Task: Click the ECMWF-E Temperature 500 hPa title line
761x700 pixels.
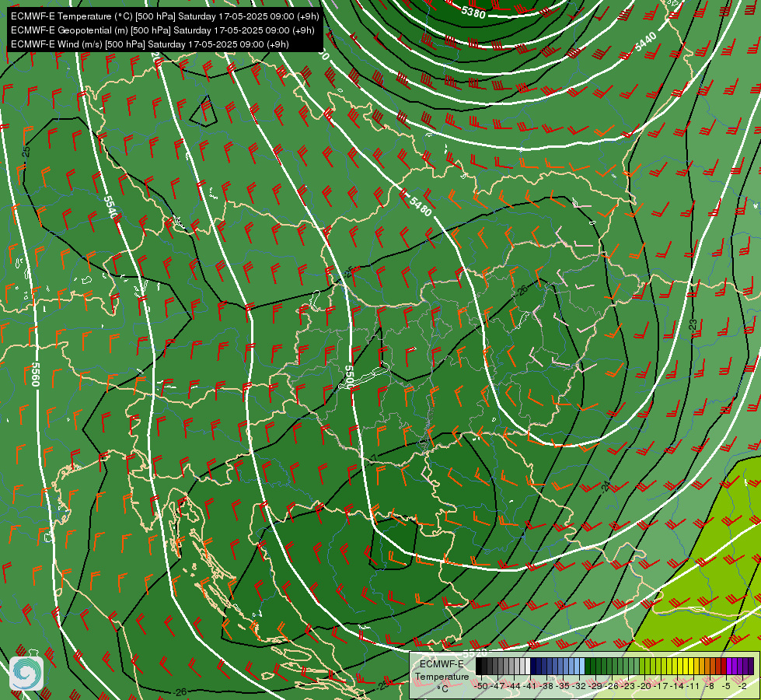Action: pyautogui.click(x=165, y=16)
